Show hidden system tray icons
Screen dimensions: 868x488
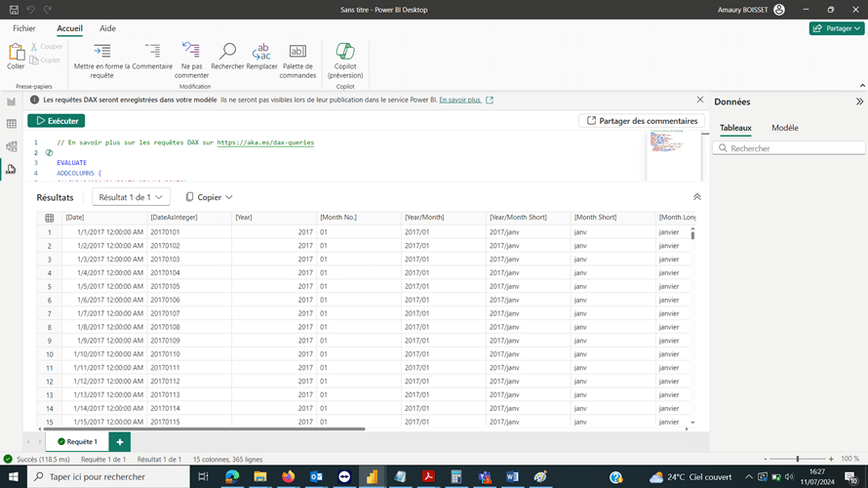tap(748, 476)
